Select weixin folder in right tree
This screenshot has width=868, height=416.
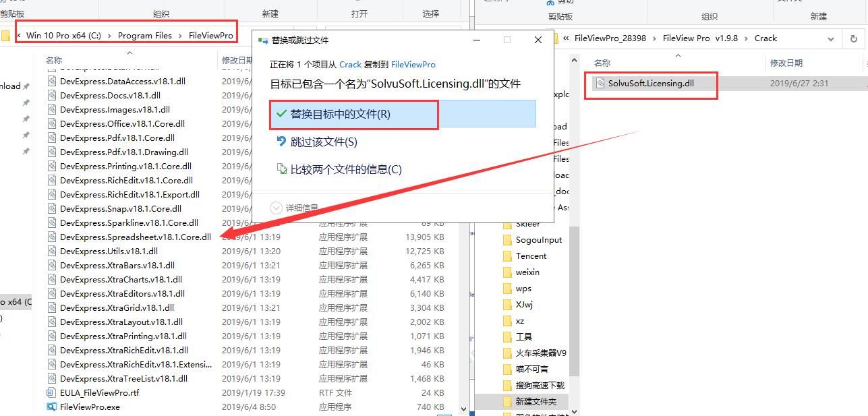point(527,272)
